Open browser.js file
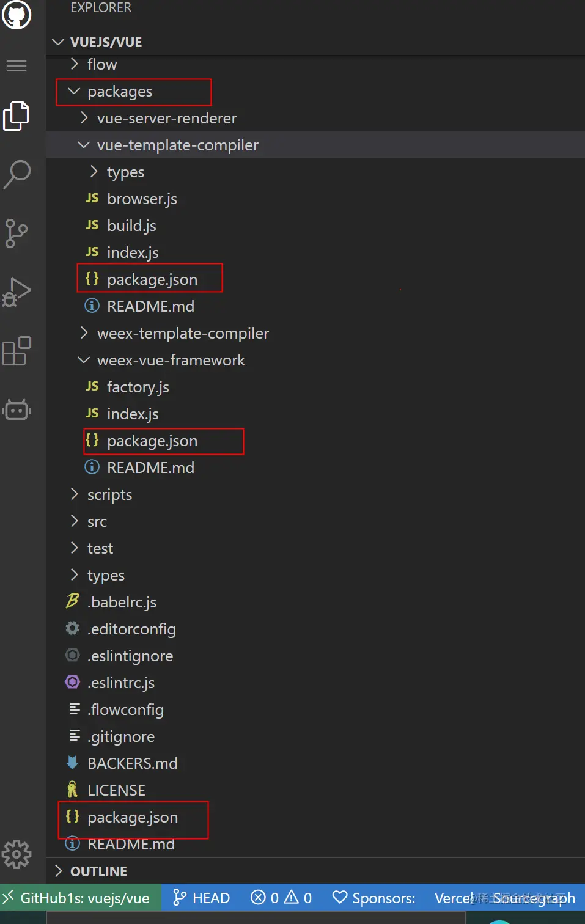This screenshot has width=585, height=924. click(x=315, y=199)
